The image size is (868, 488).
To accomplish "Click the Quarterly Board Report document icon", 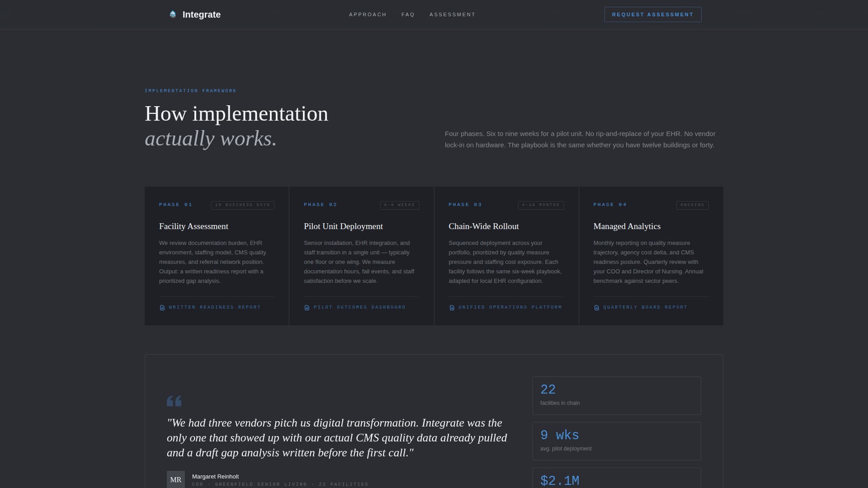I will (596, 308).
